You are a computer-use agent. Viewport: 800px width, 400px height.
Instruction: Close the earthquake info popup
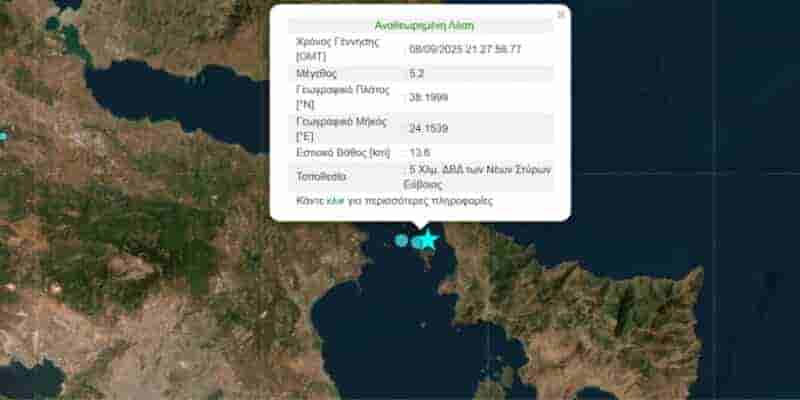[x=560, y=15]
